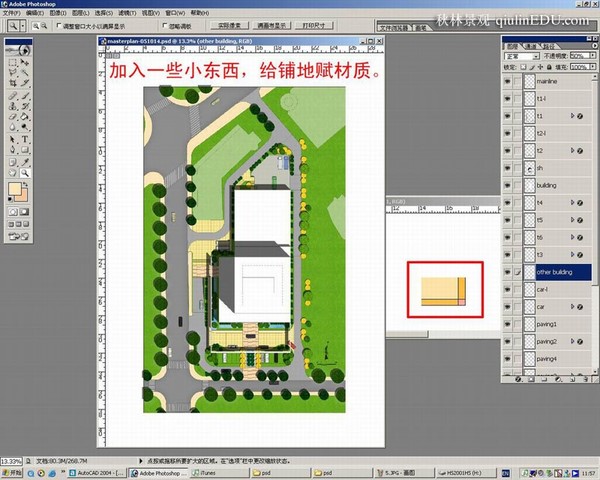The image size is (600, 480).
Task: Expand effects on the t2 layer
Action: [x=572, y=150]
